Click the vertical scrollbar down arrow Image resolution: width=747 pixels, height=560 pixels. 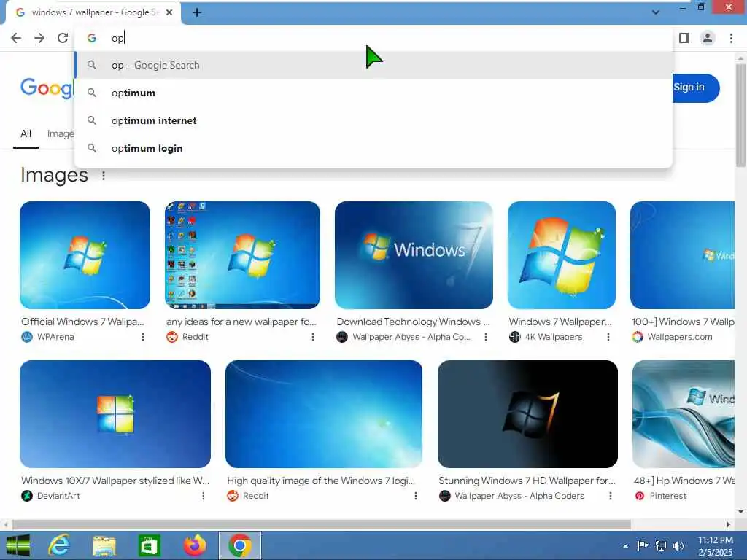click(x=740, y=512)
